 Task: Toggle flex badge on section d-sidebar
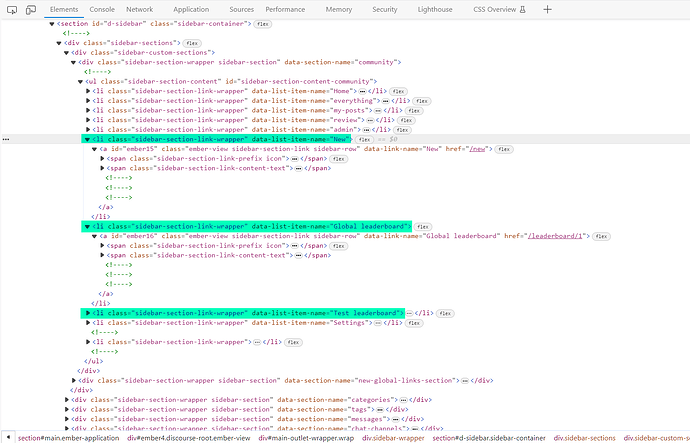[263, 24]
